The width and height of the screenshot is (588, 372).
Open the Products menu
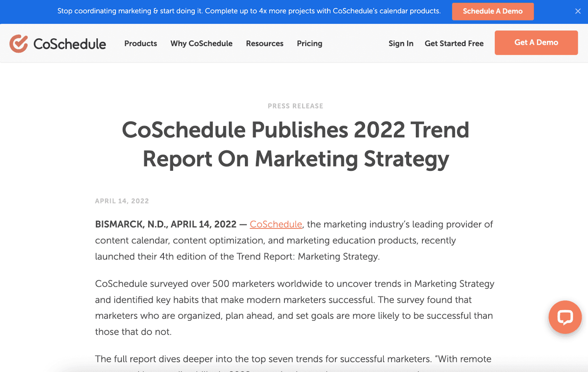coord(140,43)
